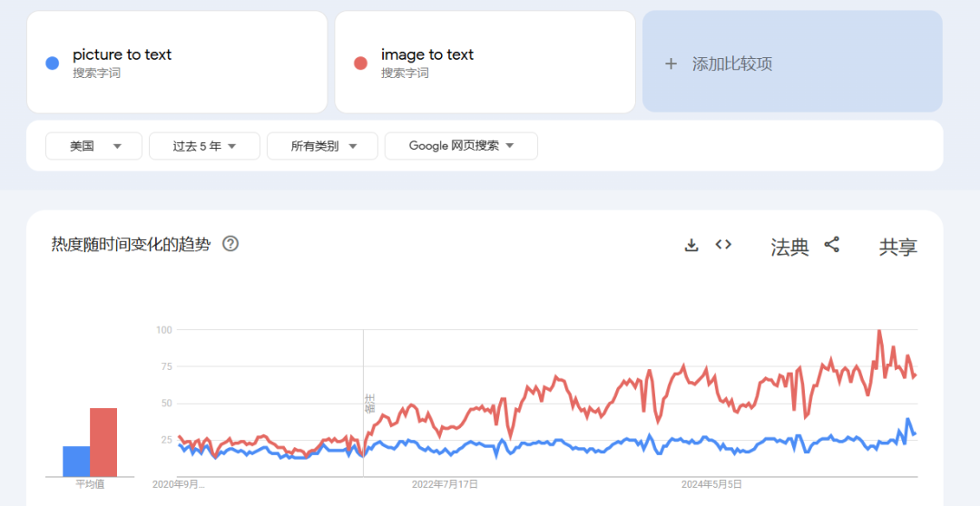Click the red average bar
980x506 pixels.
(x=103, y=443)
